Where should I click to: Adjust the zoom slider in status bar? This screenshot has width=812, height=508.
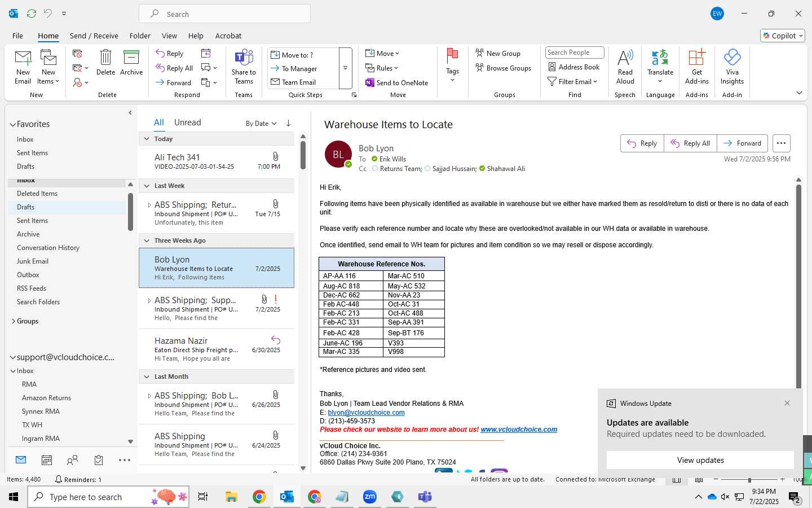click(749, 479)
